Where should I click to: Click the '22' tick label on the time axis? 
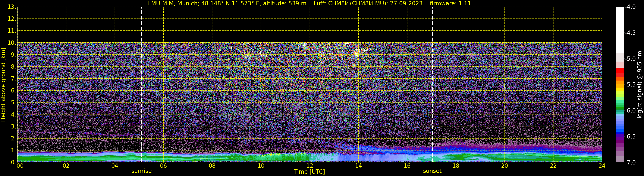(x=553, y=166)
